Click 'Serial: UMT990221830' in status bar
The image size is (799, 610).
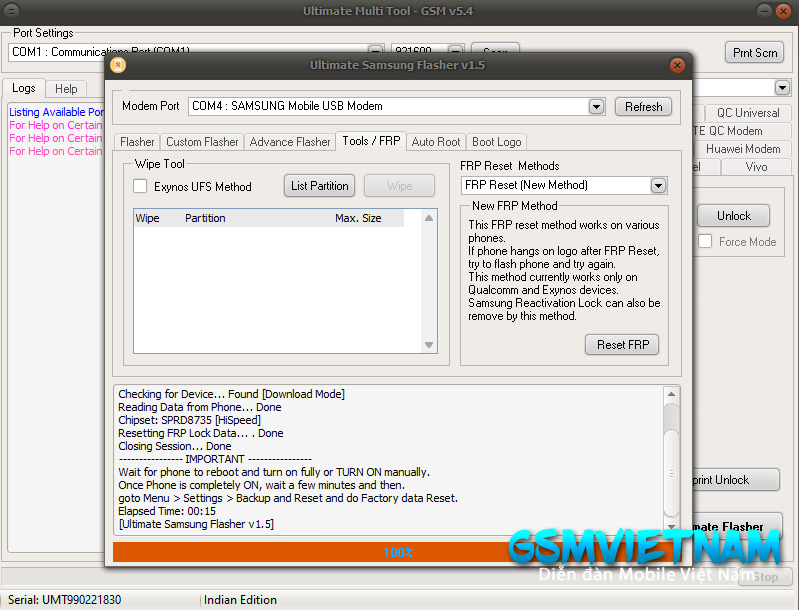[65, 600]
